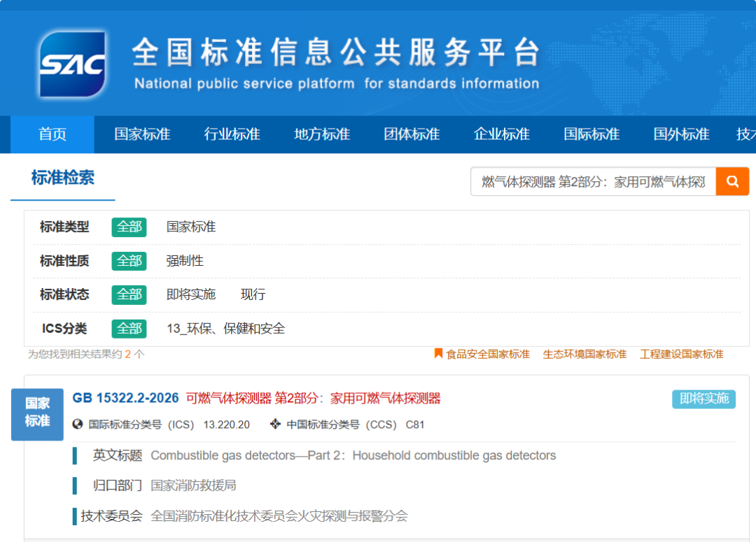The image size is (756, 542).
Task: Click the orange search magnifier button
Action: pyautogui.click(x=732, y=182)
